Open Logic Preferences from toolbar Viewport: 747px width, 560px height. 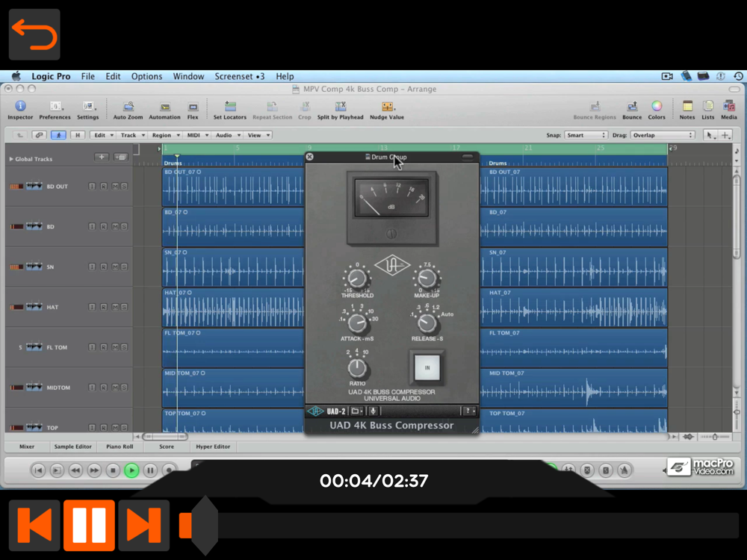(x=55, y=110)
